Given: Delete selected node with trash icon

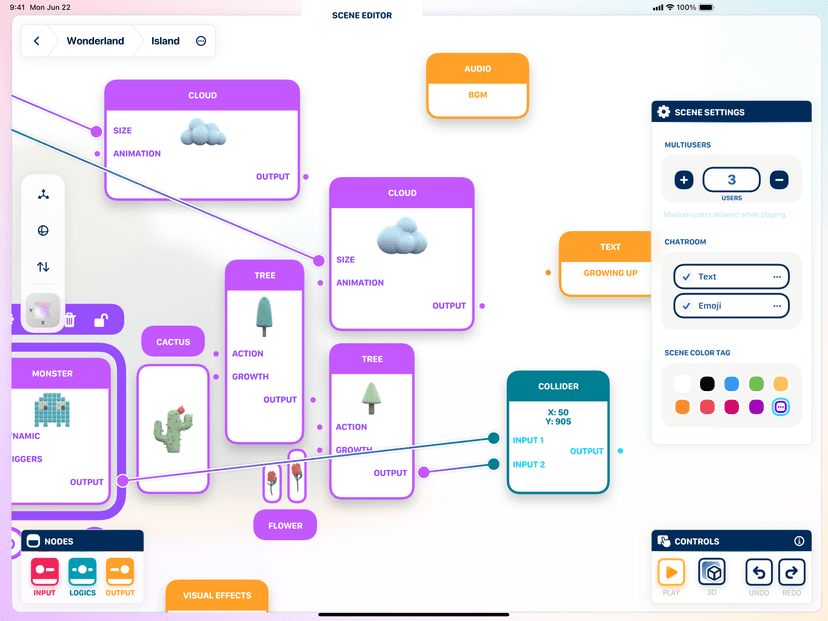Looking at the screenshot, I should pos(70,320).
